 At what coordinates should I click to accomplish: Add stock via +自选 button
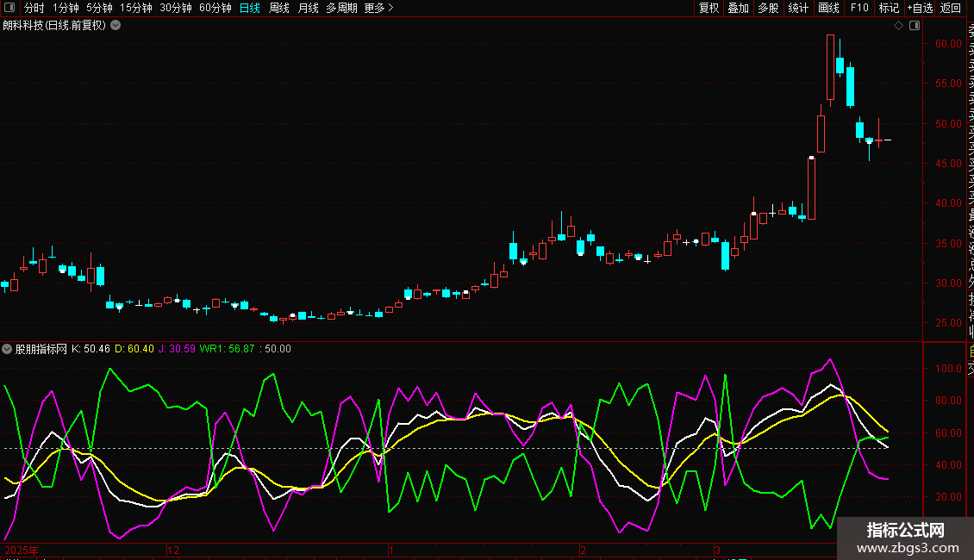[919, 8]
